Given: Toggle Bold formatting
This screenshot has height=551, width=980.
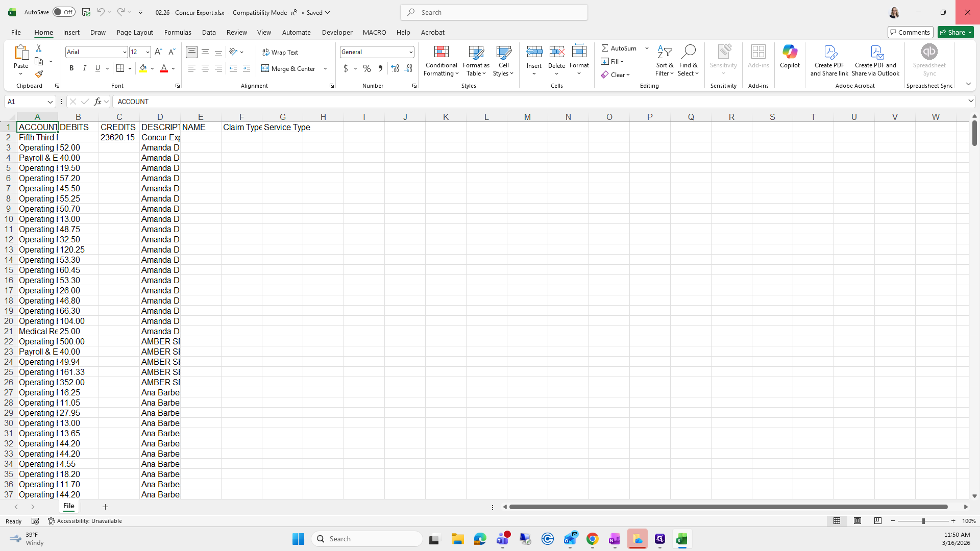Looking at the screenshot, I should click(x=71, y=68).
